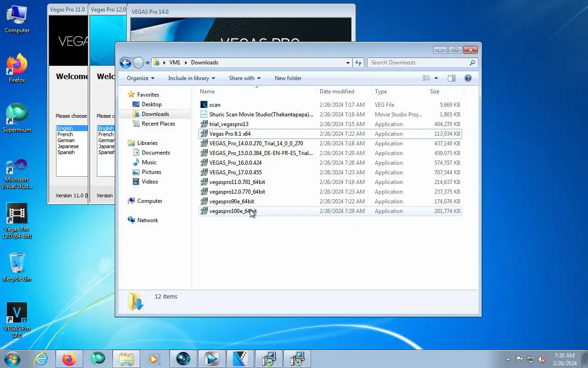Sort files by the Type column
This screenshot has height=368, width=588.
coord(399,92)
